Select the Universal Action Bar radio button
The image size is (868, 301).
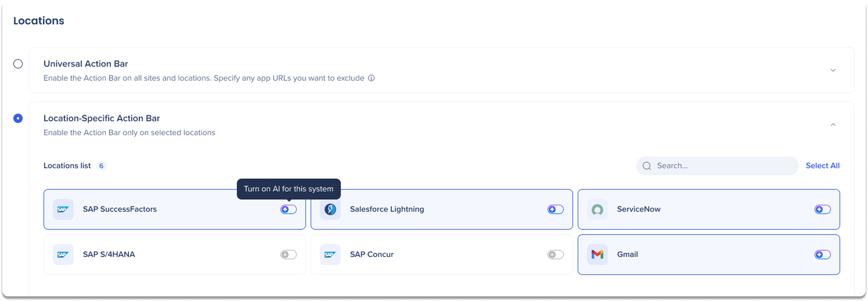18,64
